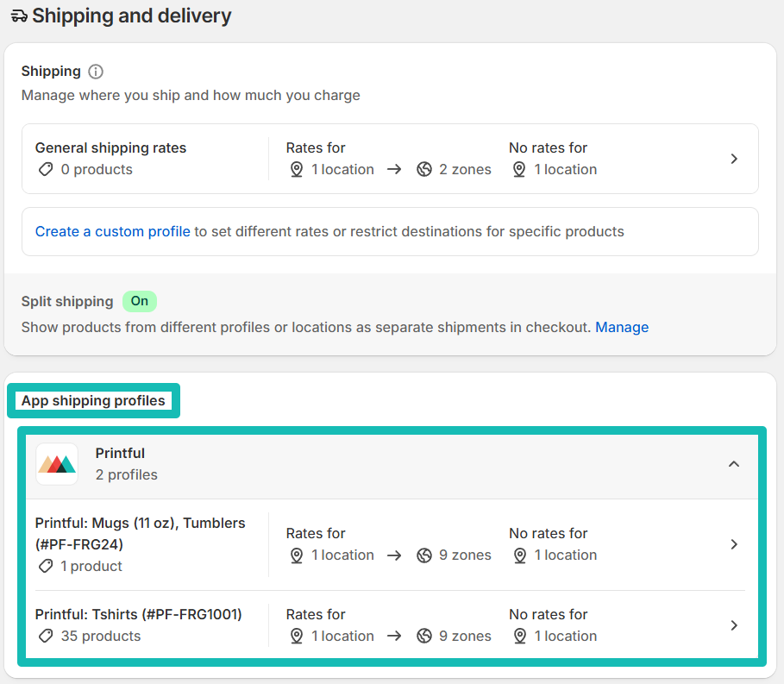Open the info icon next to Shipping heading

pos(94,72)
